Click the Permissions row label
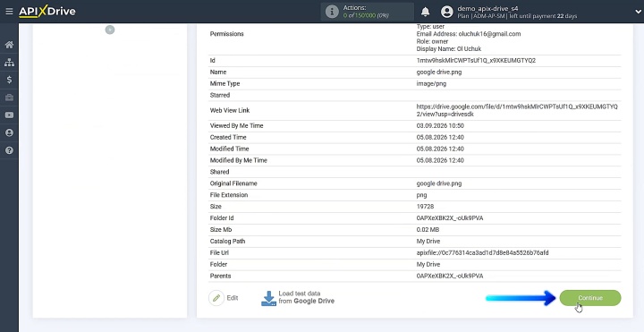Screen dimensions: 644x332 (x=226, y=34)
